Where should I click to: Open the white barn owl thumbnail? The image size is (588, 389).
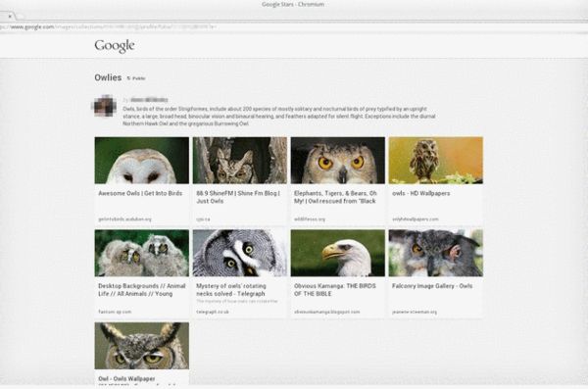tap(142, 160)
